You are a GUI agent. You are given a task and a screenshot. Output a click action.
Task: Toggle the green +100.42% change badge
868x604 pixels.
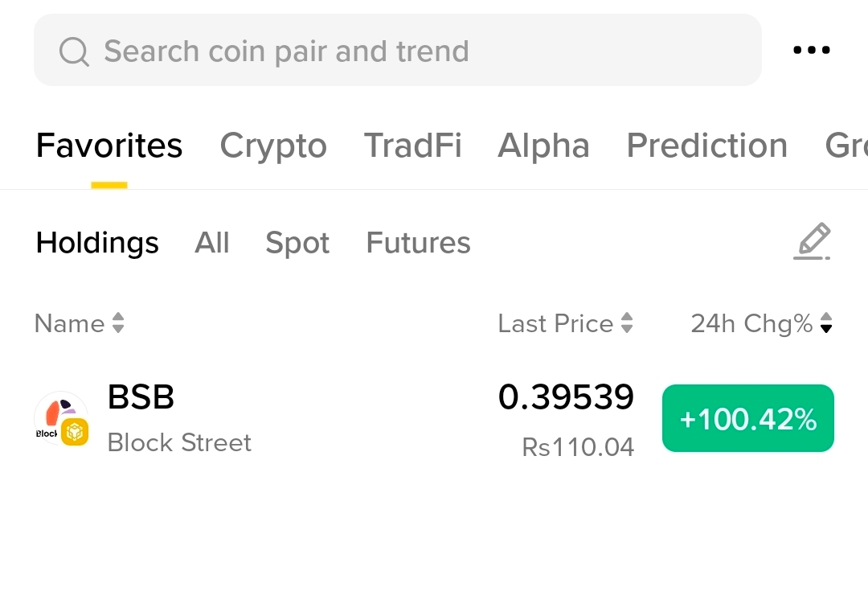(748, 418)
